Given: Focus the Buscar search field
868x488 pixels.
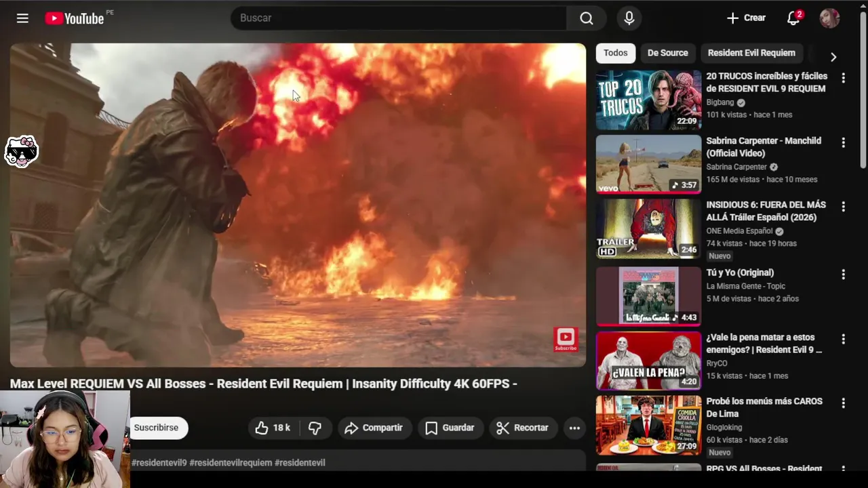Looking at the screenshot, I should [399, 18].
